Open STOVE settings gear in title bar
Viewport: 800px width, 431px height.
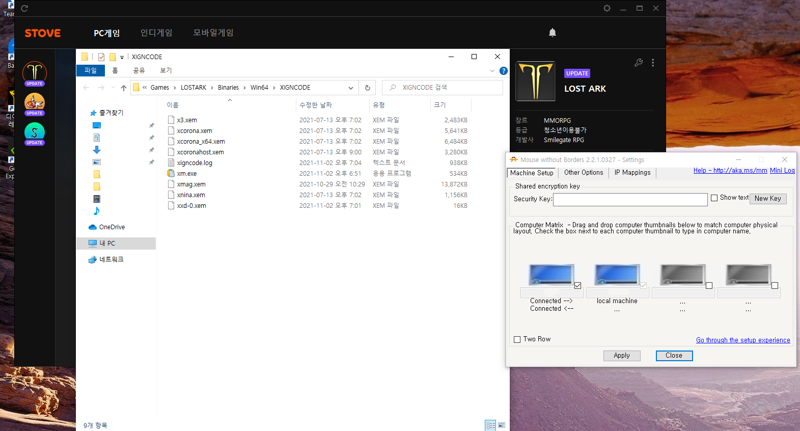click(x=607, y=8)
